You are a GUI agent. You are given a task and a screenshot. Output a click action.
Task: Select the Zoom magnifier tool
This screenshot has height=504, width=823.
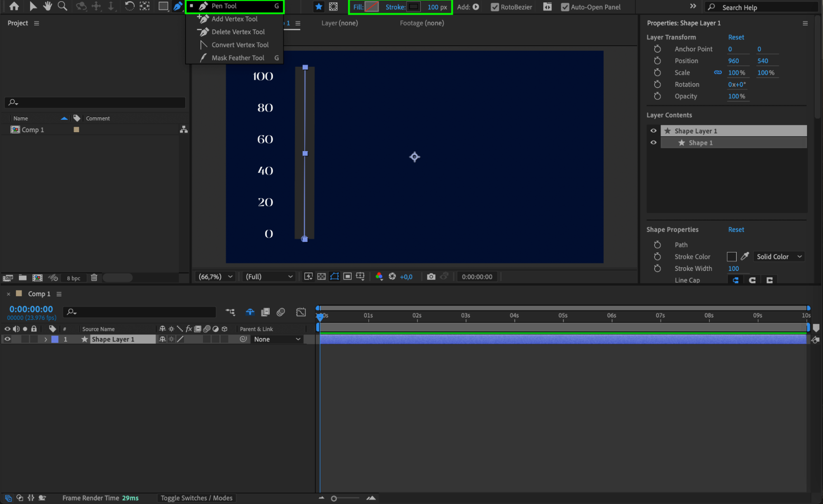point(62,6)
